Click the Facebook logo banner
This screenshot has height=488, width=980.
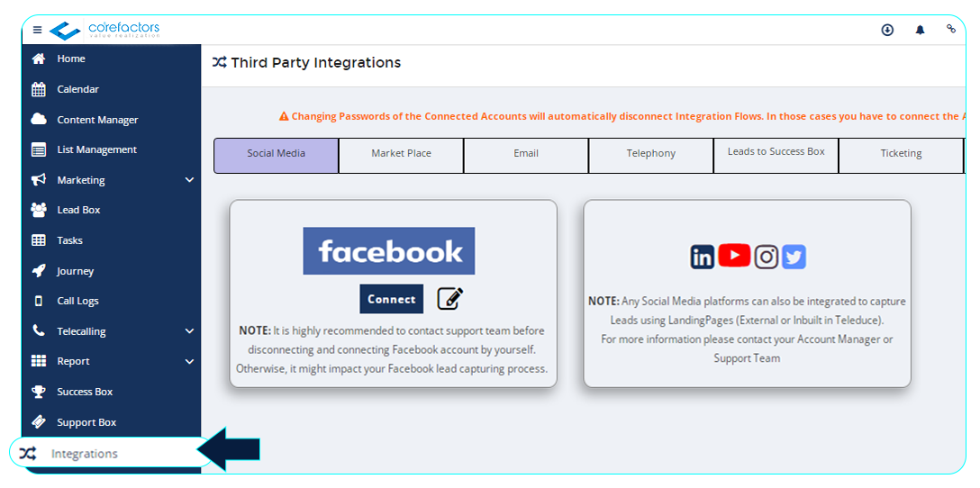pyautogui.click(x=389, y=250)
